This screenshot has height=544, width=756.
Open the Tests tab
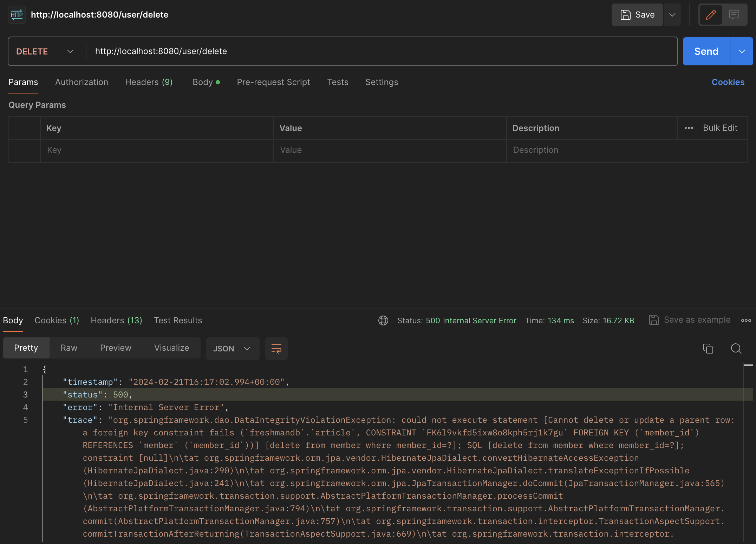point(338,82)
